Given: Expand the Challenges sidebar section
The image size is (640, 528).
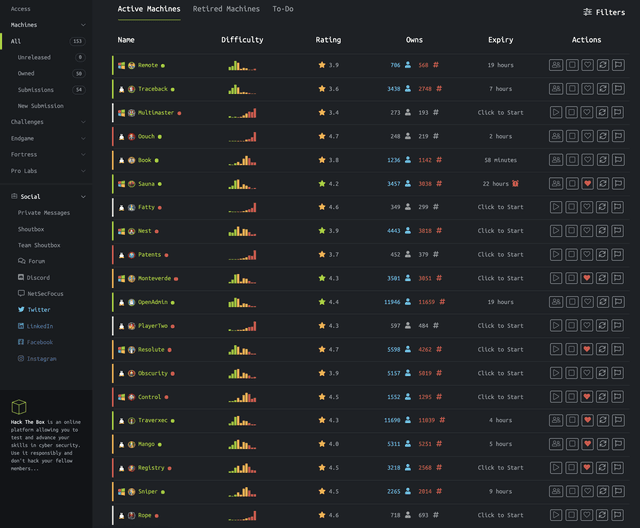Looking at the screenshot, I should click(83, 122).
